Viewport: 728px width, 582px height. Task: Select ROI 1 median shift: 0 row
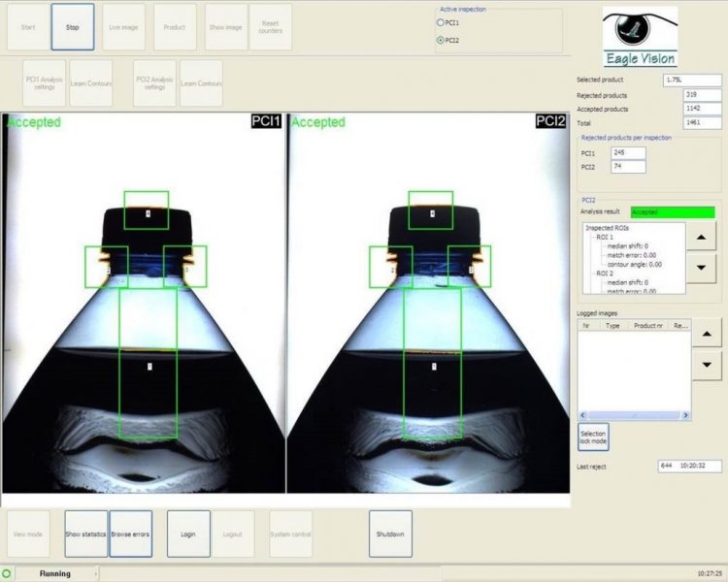(627, 246)
